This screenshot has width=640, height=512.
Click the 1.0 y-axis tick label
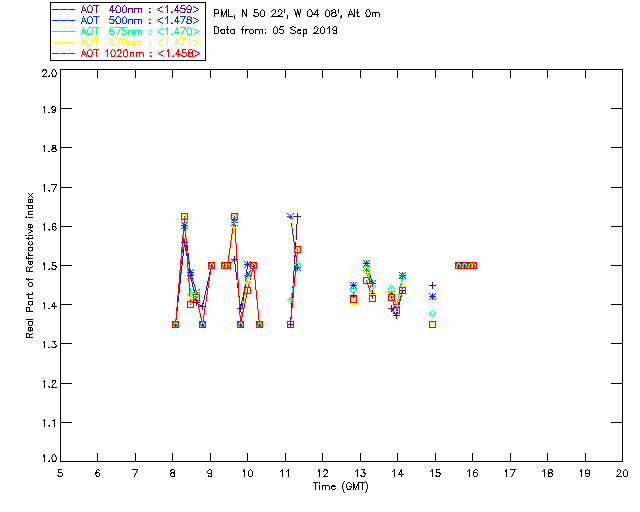point(49,458)
